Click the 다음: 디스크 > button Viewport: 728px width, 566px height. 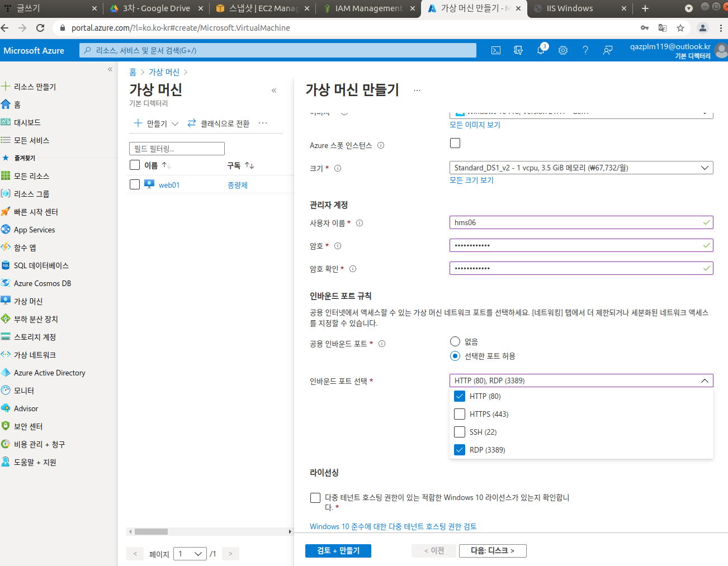point(493,551)
